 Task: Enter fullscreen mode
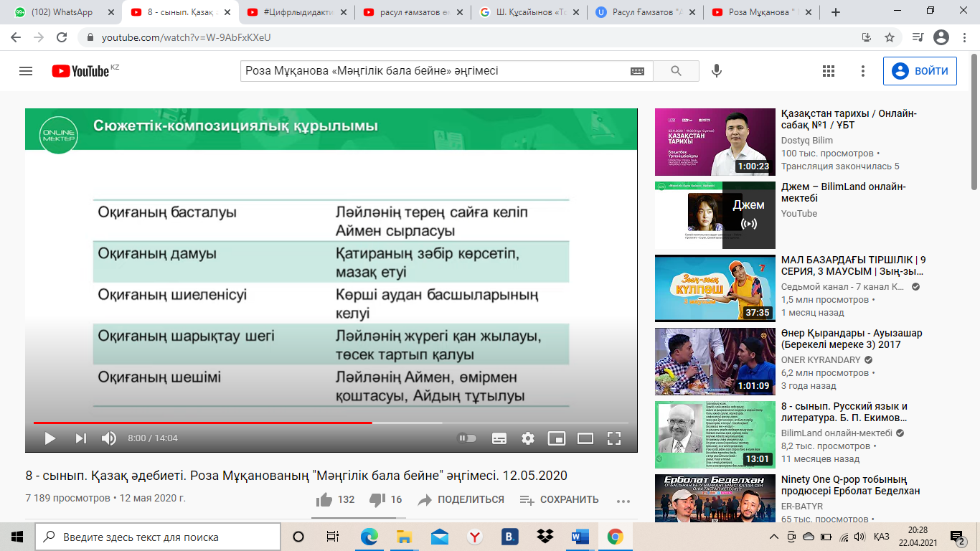pos(614,438)
